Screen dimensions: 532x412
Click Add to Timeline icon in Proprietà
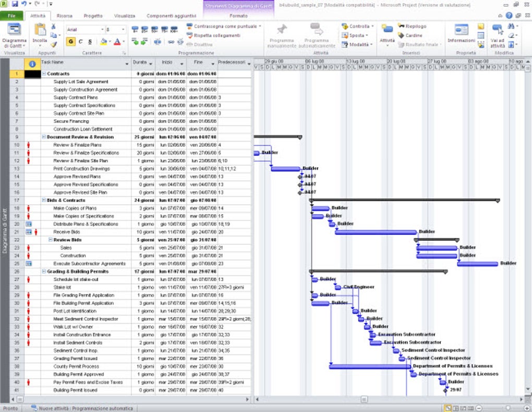481,44
